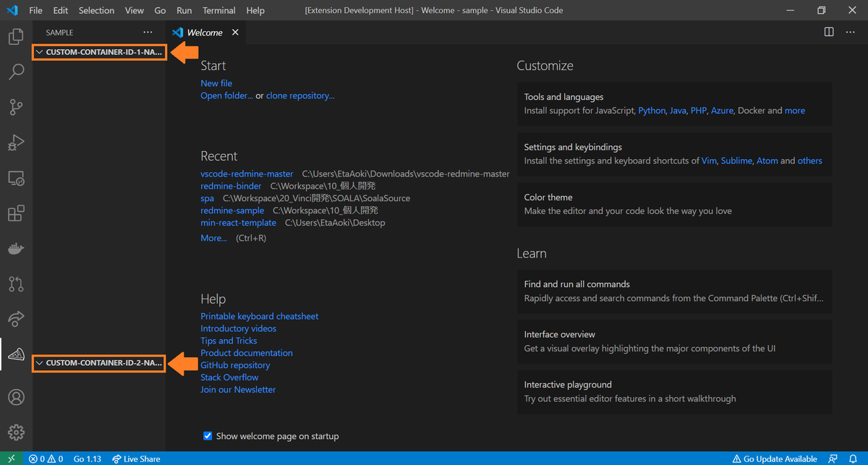
Task: Open recent min-react-template folder
Action: coord(238,223)
